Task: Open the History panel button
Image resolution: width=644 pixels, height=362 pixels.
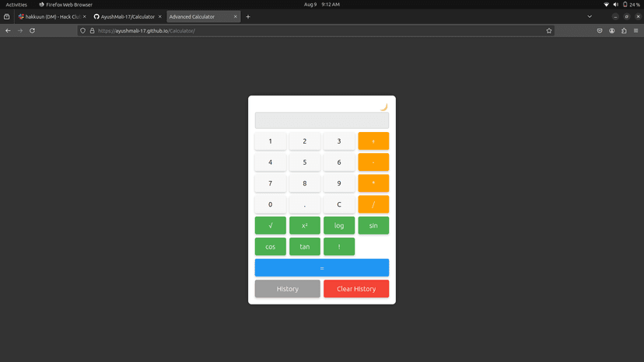Action: click(288, 289)
